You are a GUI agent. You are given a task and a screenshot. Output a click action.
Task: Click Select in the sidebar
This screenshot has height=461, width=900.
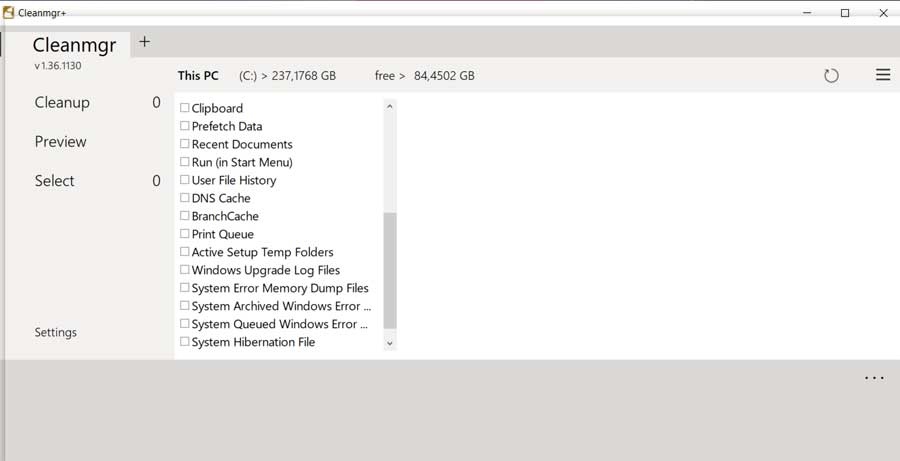click(55, 181)
